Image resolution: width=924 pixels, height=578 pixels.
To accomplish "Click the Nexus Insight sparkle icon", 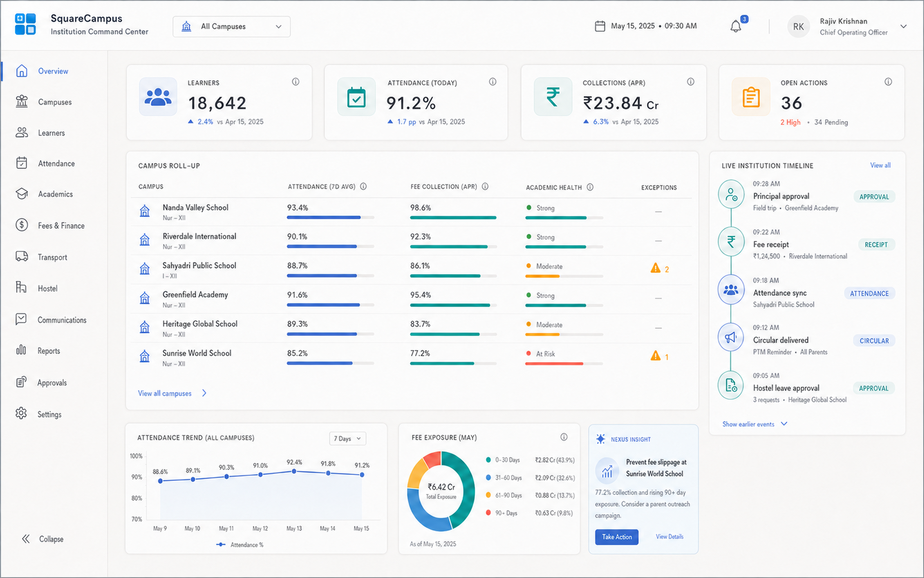I will pyautogui.click(x=601, y=439).
